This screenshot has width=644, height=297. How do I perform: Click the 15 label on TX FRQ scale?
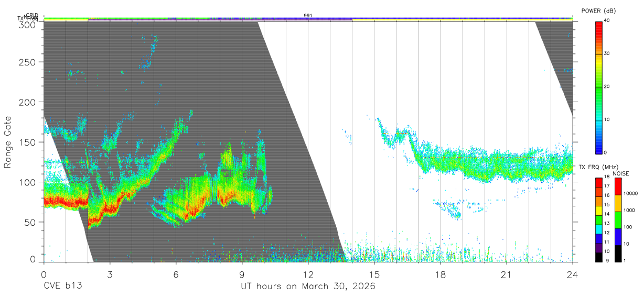(x=607, y=205)
